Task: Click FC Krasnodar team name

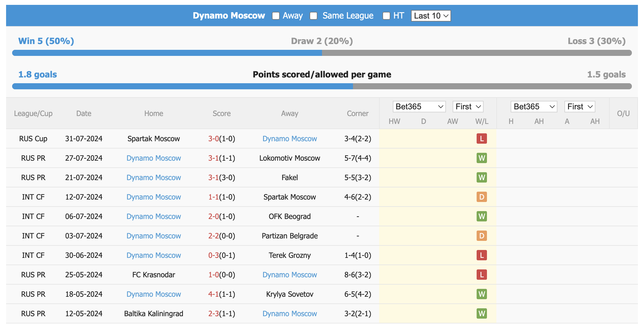Action: (154, 275)
